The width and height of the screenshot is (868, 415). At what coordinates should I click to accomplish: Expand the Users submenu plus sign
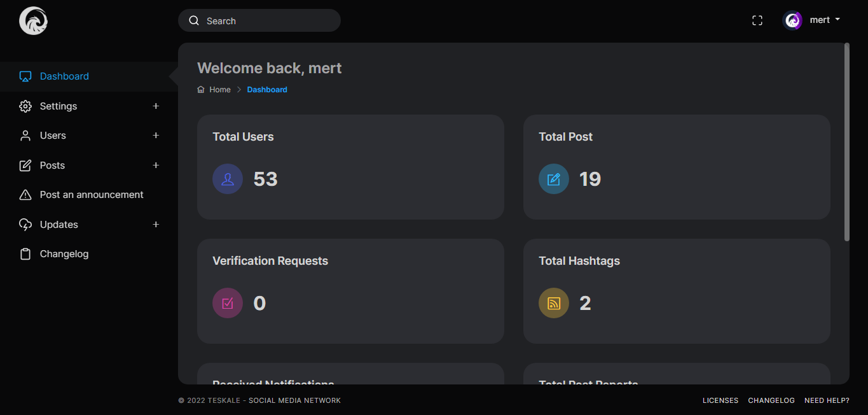156,135
